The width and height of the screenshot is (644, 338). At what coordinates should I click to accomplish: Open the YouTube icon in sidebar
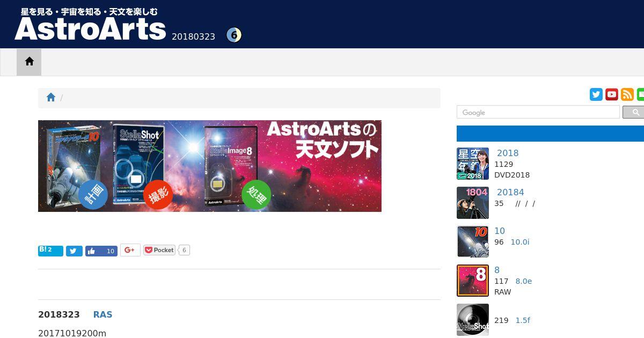(x=612, y=94)
